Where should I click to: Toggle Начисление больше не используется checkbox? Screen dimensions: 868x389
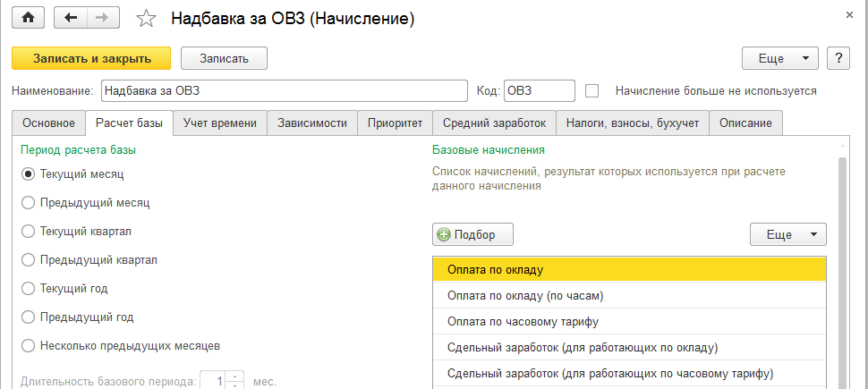592,90
